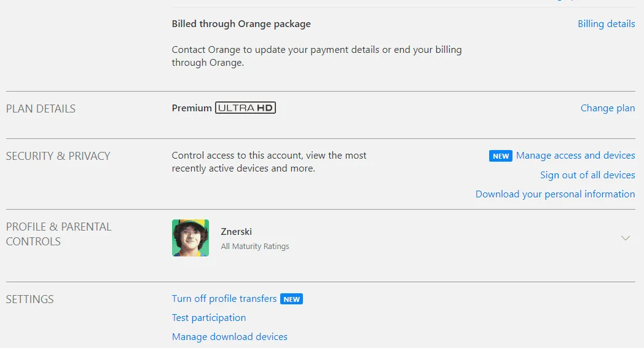Click the Znerski profile avatar picture

coord(190,238)
